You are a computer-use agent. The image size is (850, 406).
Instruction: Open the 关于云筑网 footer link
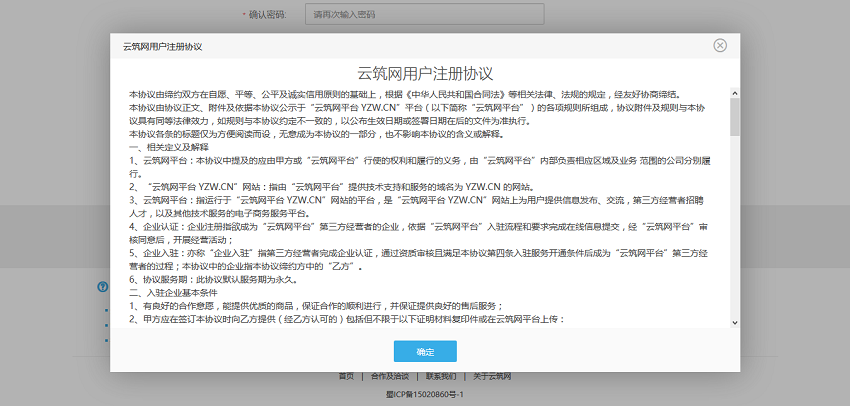pyautogui.click(x=492, y=376)
